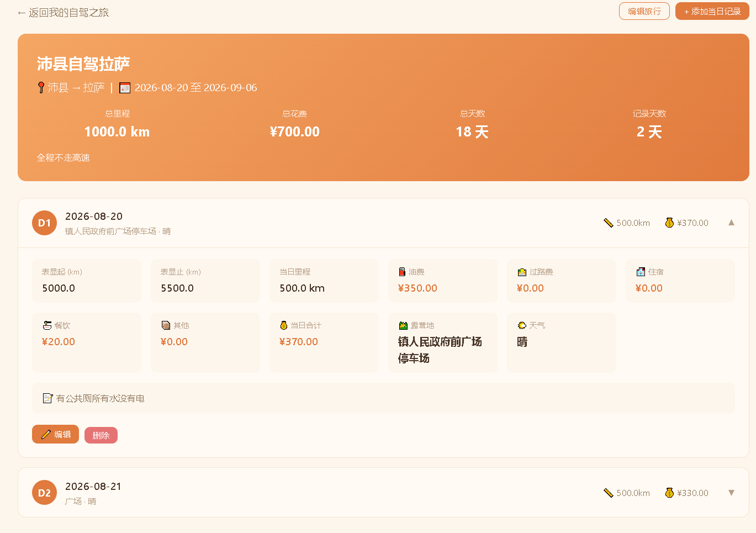Click the location pin icon beside 沛县
The width and height of the screenshot is (756, 533).
[41, 87]
